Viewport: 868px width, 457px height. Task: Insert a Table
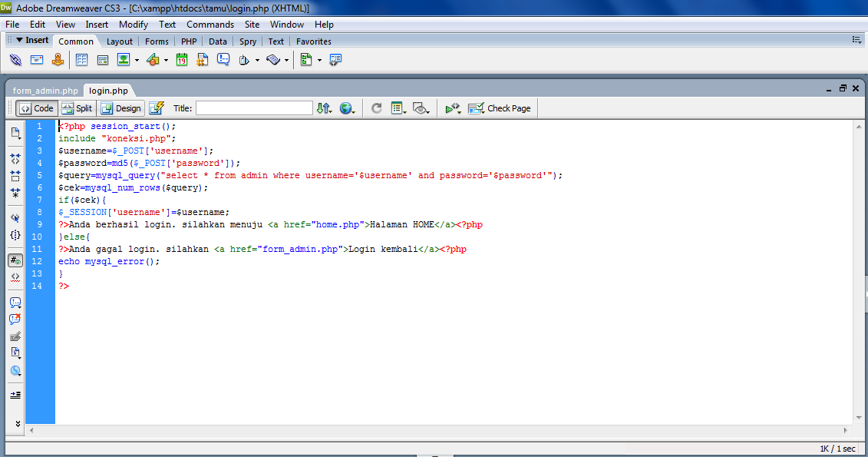tap(83, 59)
